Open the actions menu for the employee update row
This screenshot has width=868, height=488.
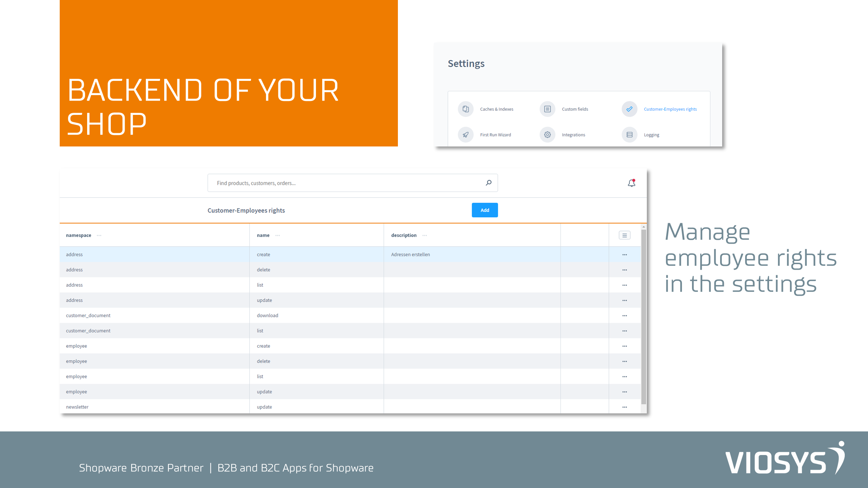(625, 392)
